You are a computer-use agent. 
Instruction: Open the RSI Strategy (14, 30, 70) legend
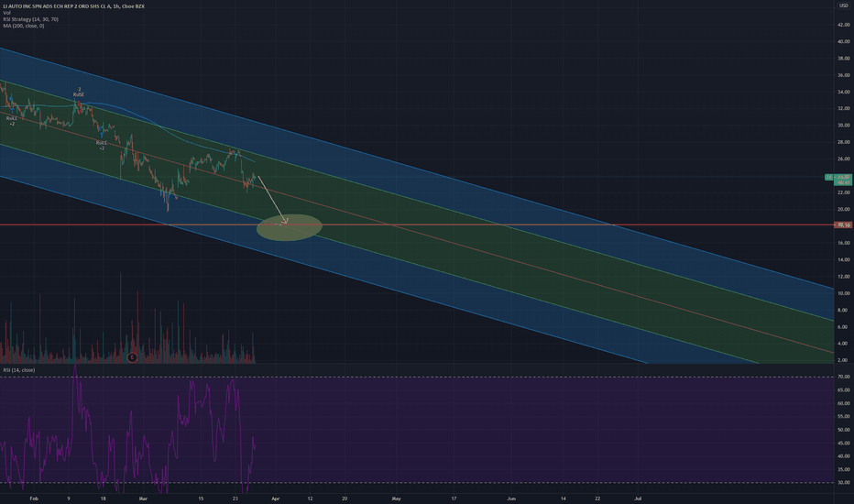pyautogui.click(x=30, y=19)
